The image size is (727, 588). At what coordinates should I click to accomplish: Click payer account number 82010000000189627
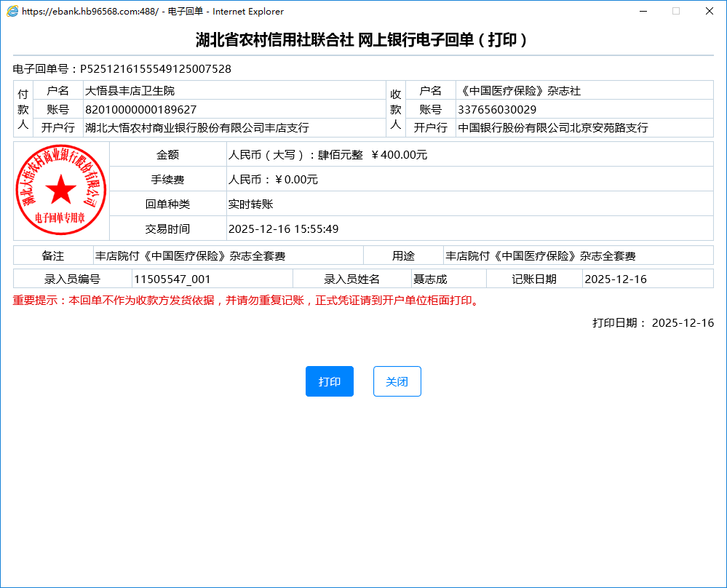[x=140, y=110]
